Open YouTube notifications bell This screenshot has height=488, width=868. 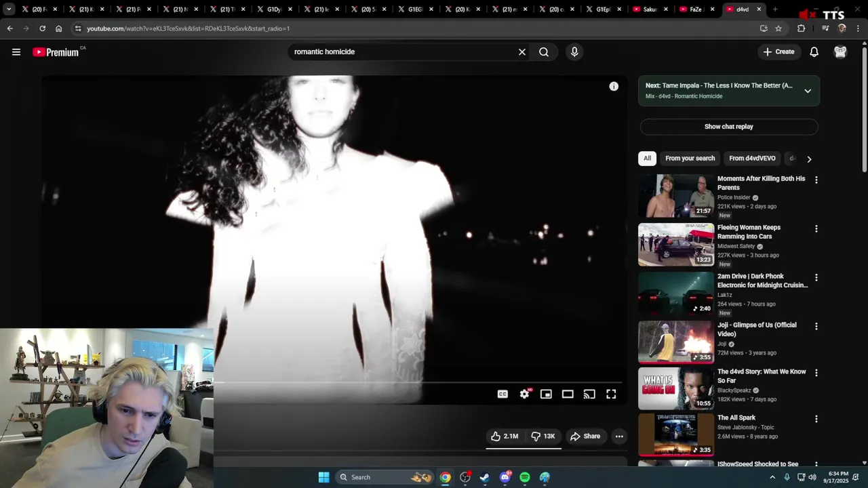pos(814,52)
